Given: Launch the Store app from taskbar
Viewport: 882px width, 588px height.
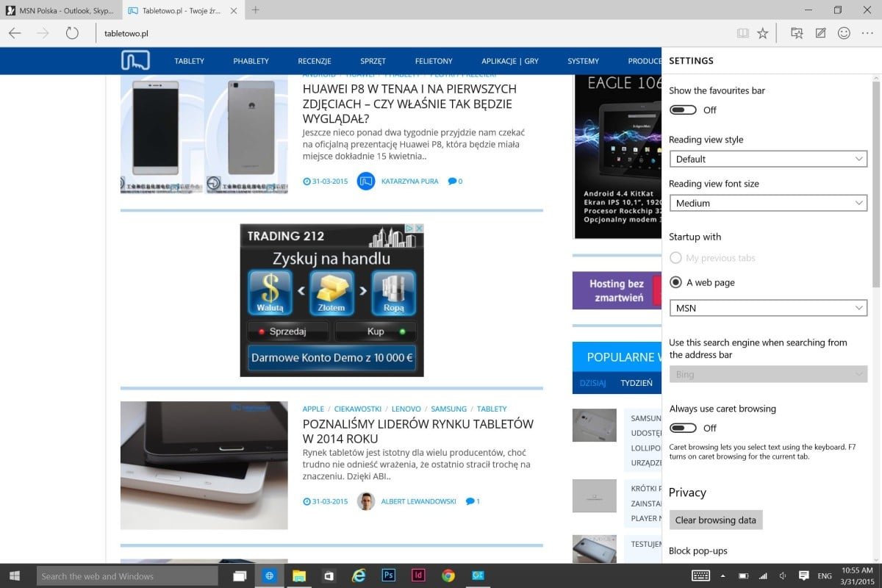Looking at the screenshot, I should click(x=329, y=576).
